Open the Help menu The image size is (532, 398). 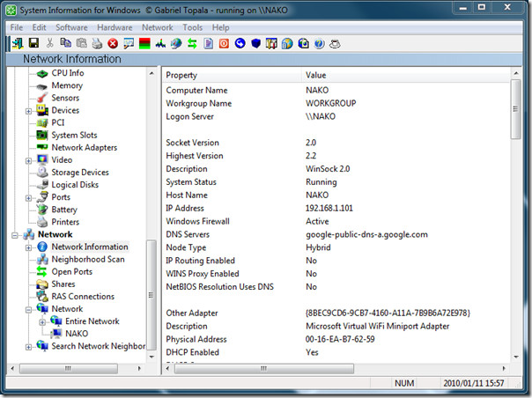point(220,27)
